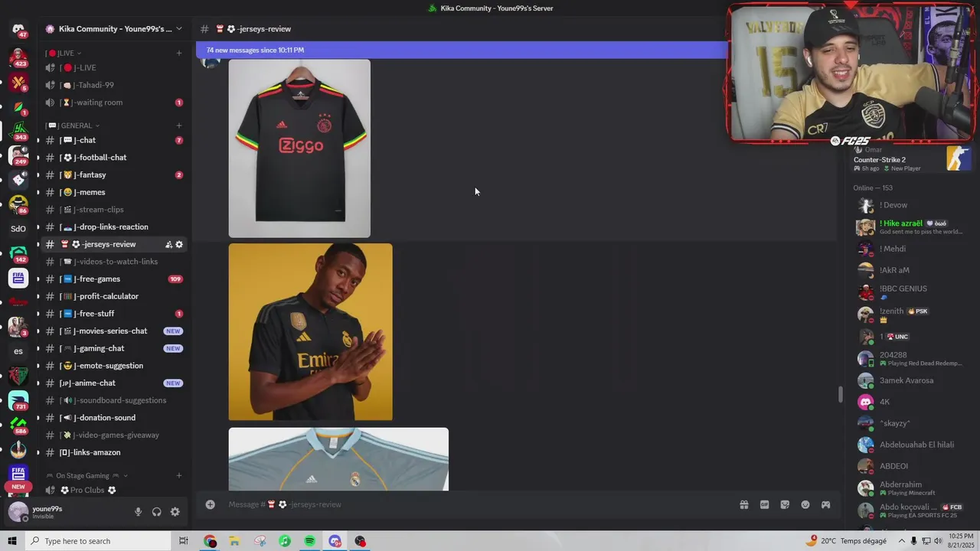980x551 pixels.
Task: Join the ]-LIVE voice channel
Action: 113,67
